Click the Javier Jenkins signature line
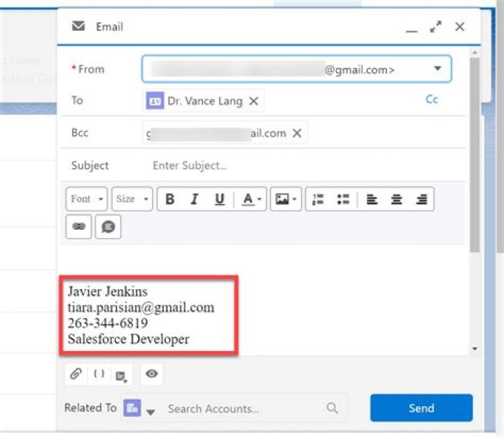The height and width of the screenshot is (437, 504). [107, 291]
